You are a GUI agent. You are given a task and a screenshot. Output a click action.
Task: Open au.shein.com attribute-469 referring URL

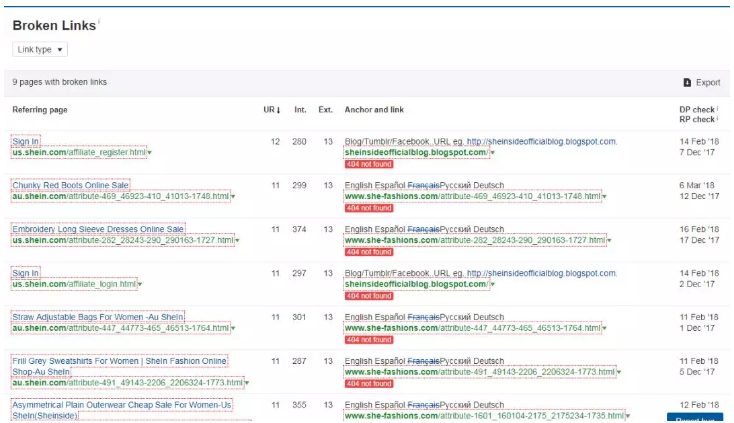tap(121, 197)
